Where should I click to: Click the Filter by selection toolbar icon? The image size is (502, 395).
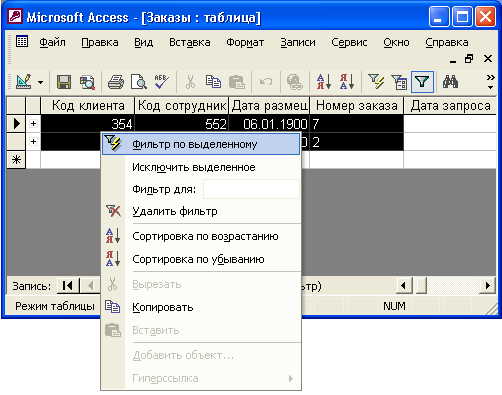[376, 82]
